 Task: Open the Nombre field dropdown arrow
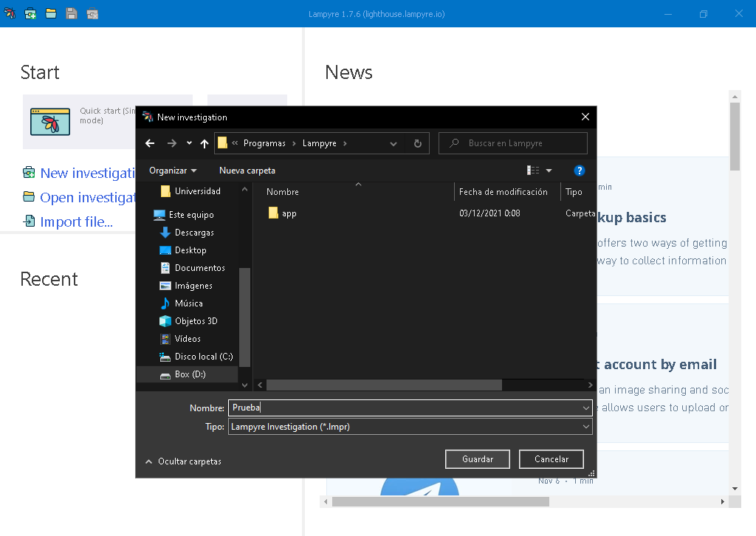(x=585, y=408)
